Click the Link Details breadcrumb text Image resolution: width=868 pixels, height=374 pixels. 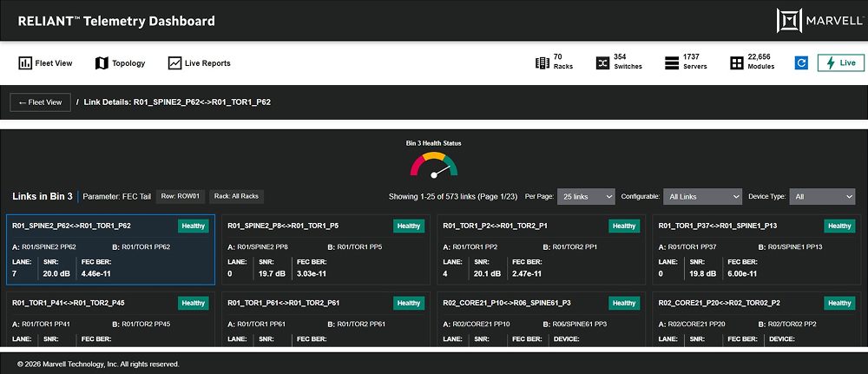[177, 102]
